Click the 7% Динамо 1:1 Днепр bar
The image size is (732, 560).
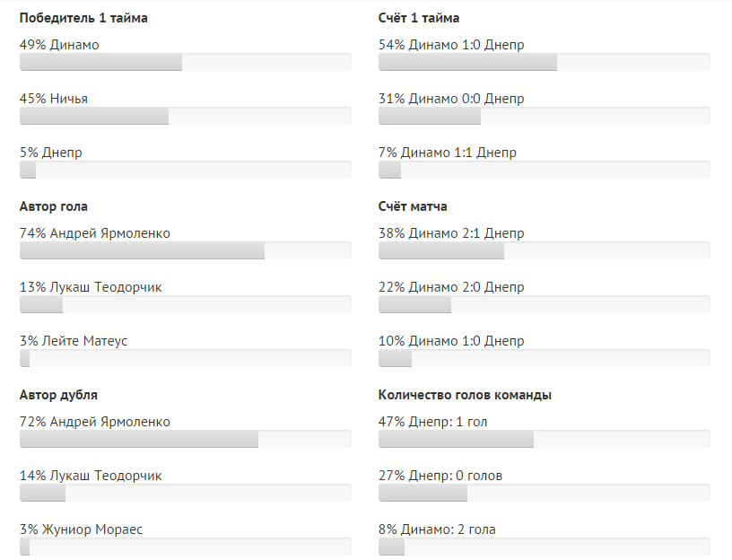[544, 170]
